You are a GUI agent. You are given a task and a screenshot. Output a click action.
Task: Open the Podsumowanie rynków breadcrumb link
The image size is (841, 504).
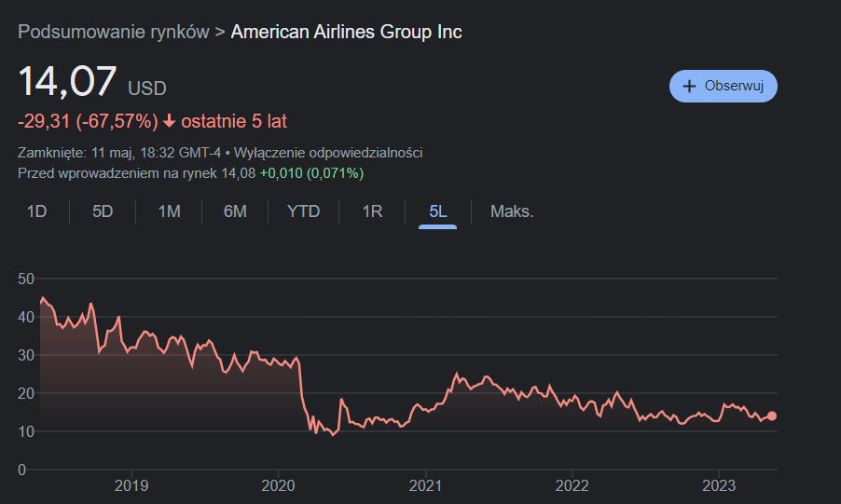114,32
